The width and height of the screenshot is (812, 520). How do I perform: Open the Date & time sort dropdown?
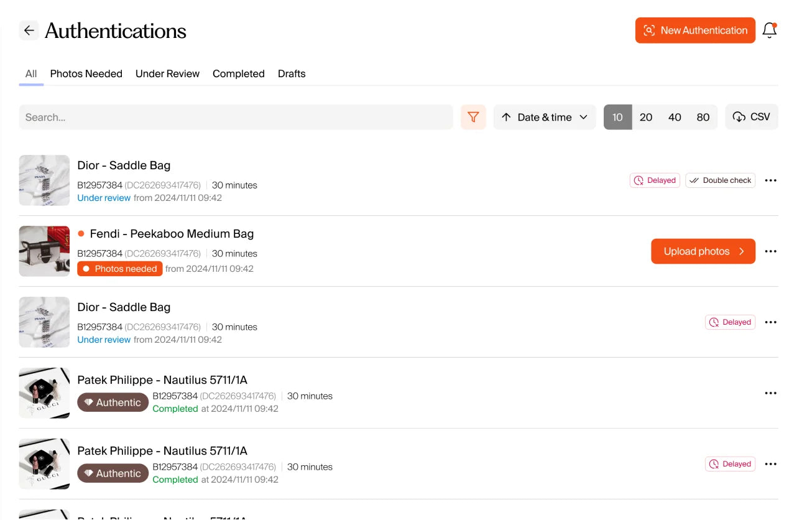[545, 117]
